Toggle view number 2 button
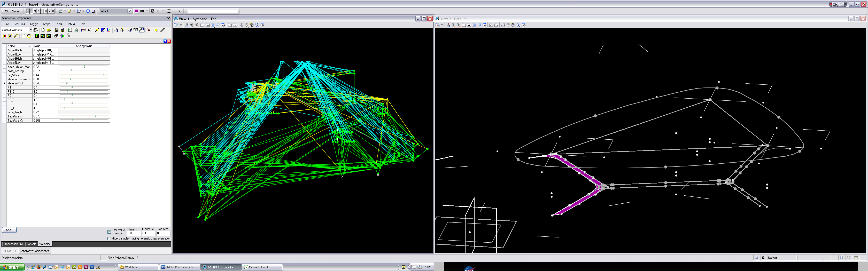This screenshot has width=868, height=271. click(31, 11)
